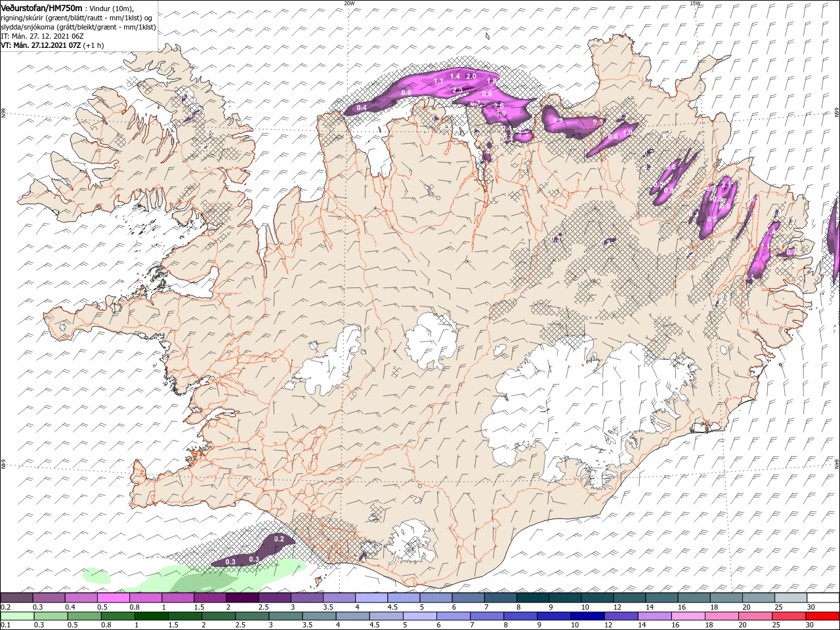This screenshot has width=840, height=630.
Task: Click the 0.4 snowfall value off the north coast
Action: pyautogui.click(x=362, y=108)
